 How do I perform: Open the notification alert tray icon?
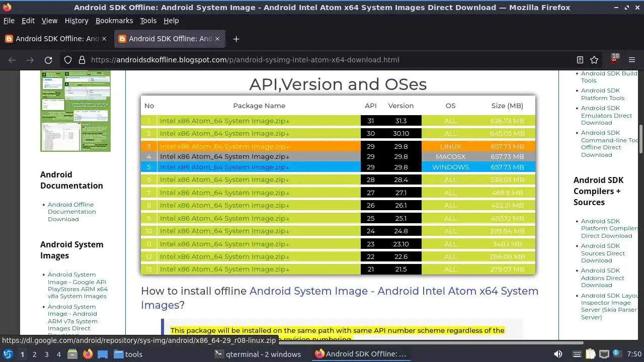click(x=618, y=354)
